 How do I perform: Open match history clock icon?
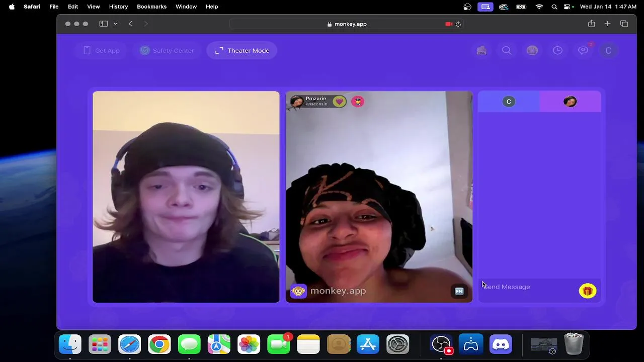click(x=557, y=50)
